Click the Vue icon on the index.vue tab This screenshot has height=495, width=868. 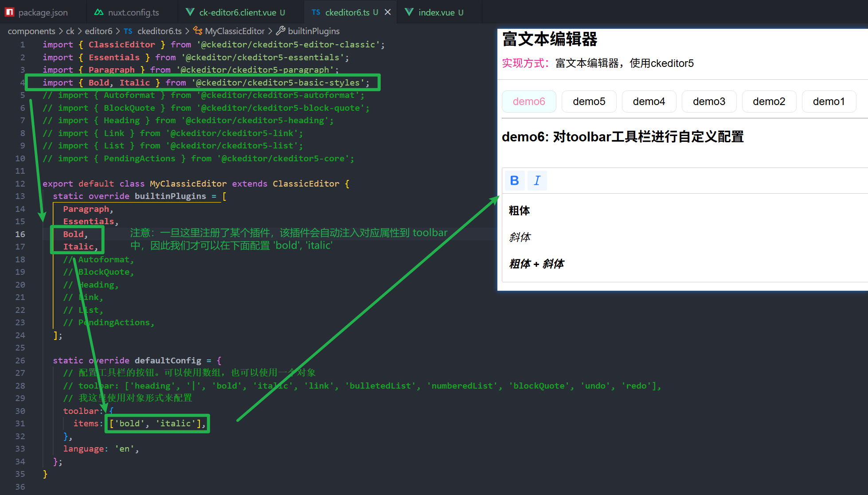pyautogui.click(x=409, y=12)
